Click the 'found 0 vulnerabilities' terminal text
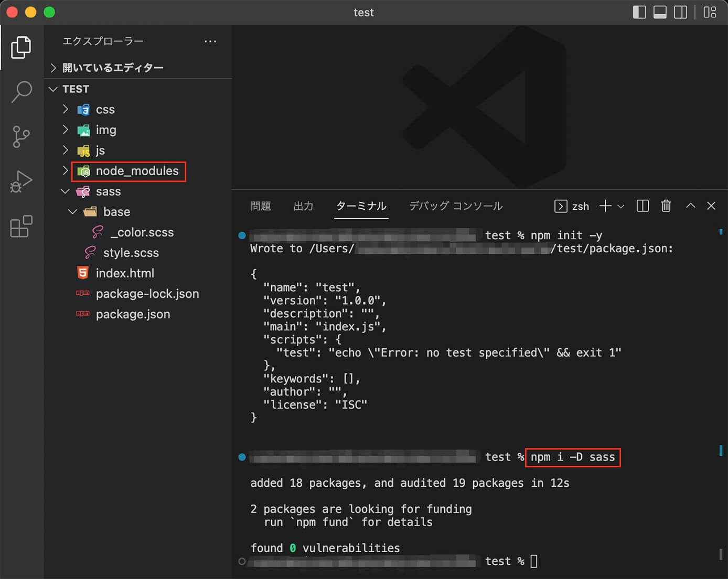This screenshot has height=579, width=728. click(x=325, y=548)
